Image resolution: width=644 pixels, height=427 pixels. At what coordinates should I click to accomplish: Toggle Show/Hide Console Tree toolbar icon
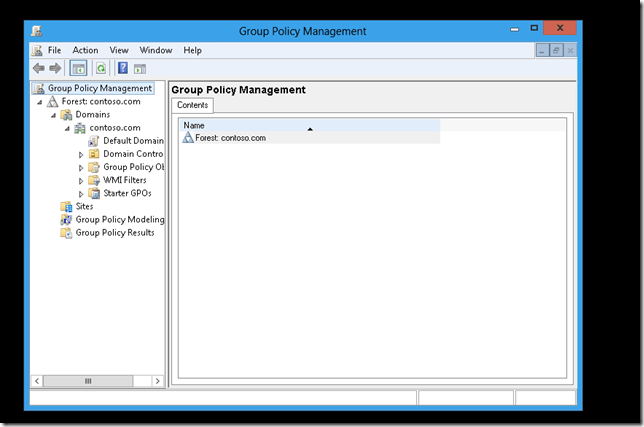coord(78,69)
